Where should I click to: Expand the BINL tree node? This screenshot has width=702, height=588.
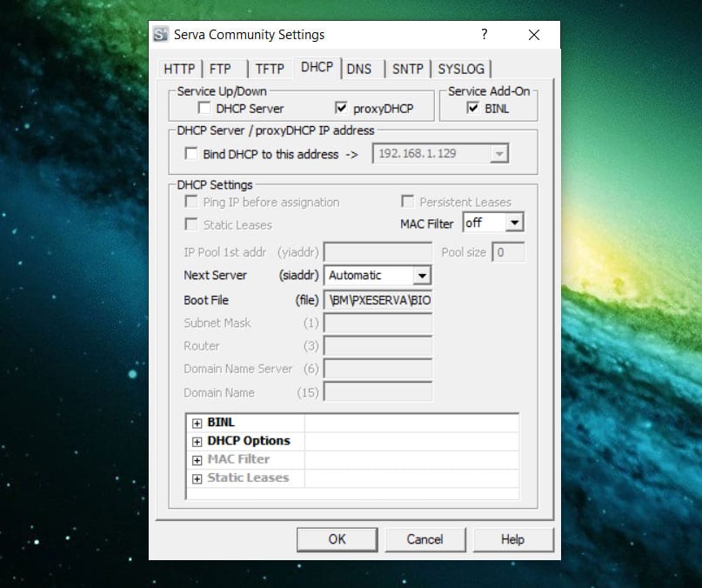point(197,424)
